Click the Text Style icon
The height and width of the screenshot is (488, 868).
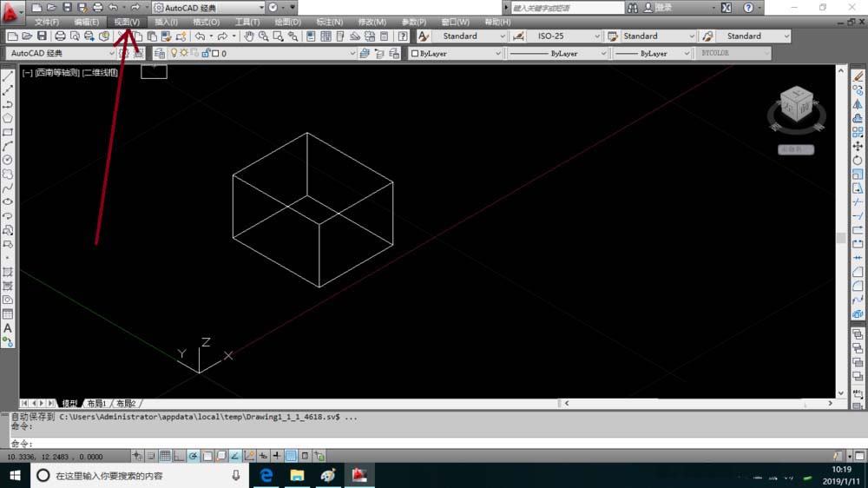(x=424, y=36)
